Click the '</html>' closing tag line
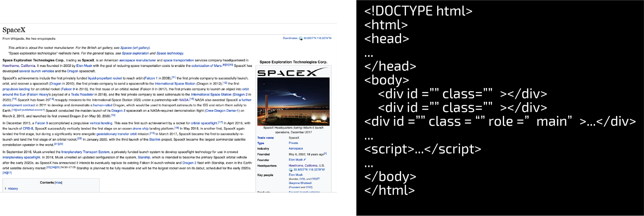This screenshot has width=644, height=216. tap(389, 190)
